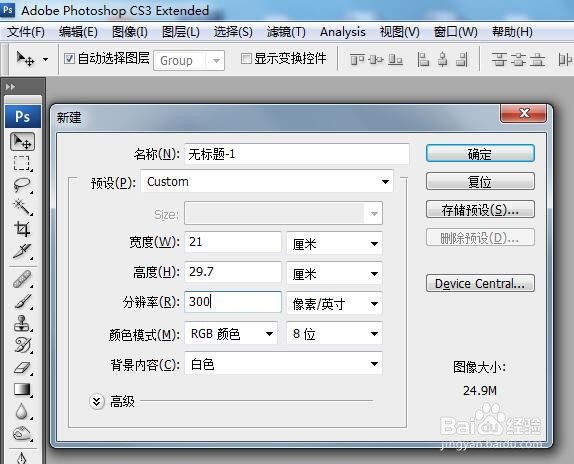Open the 宽度 unit dropdown 厘米
The width and height of the screenshot is (574, 464).
coord(334,243)
